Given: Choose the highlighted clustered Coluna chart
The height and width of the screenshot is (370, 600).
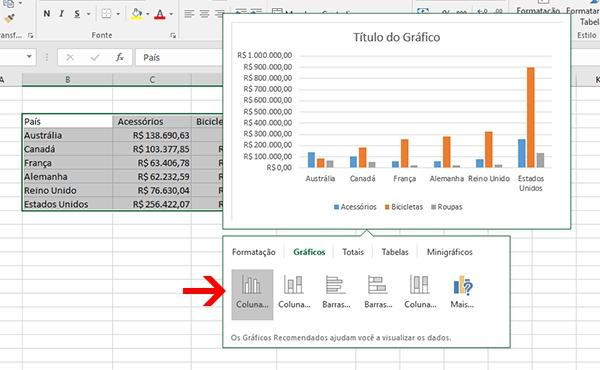Looking at the screenshot, I should pyautogui.click(x=252, y=294).
